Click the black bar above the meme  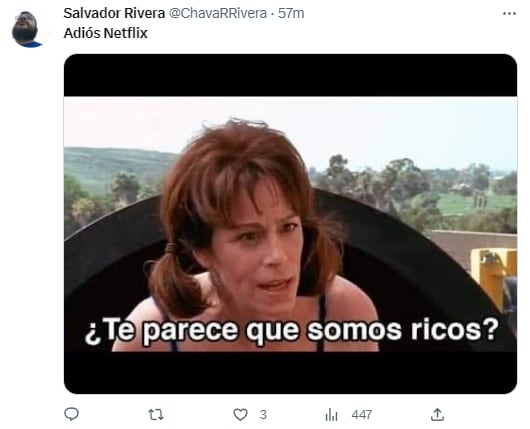click(x=290, y=75)
